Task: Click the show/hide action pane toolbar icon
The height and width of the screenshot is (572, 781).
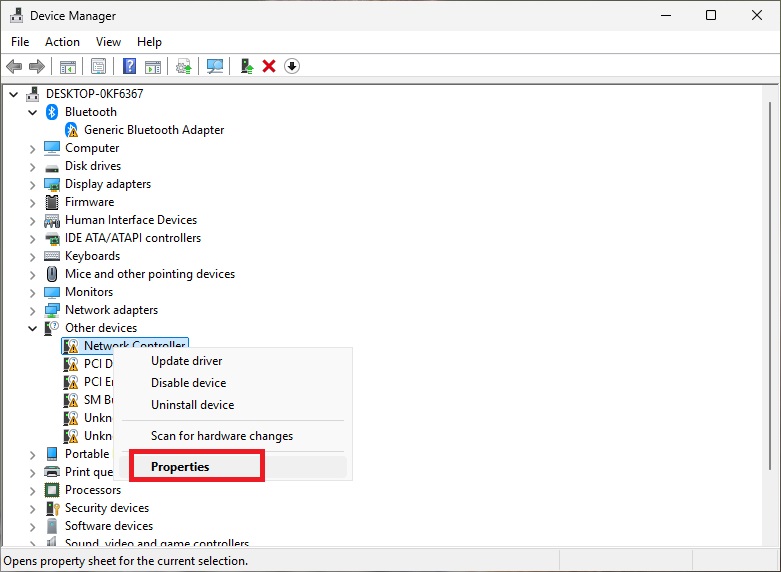Action: coord(153,66)
